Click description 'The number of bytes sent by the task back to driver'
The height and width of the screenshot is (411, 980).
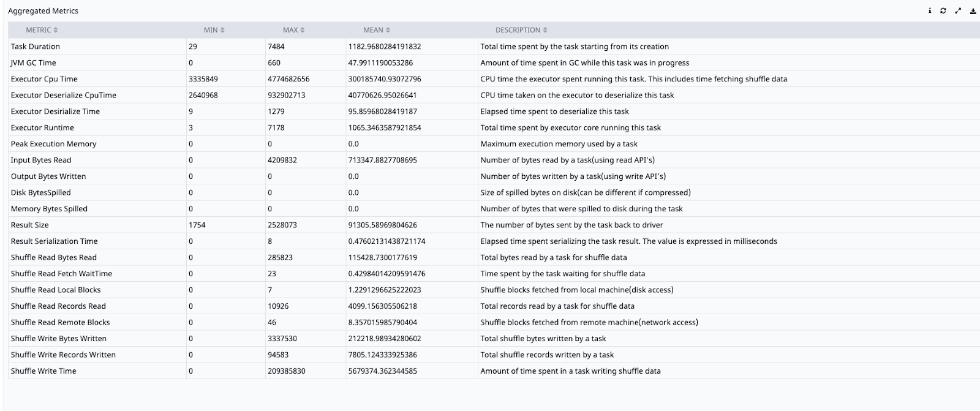(x=571, y=225)
